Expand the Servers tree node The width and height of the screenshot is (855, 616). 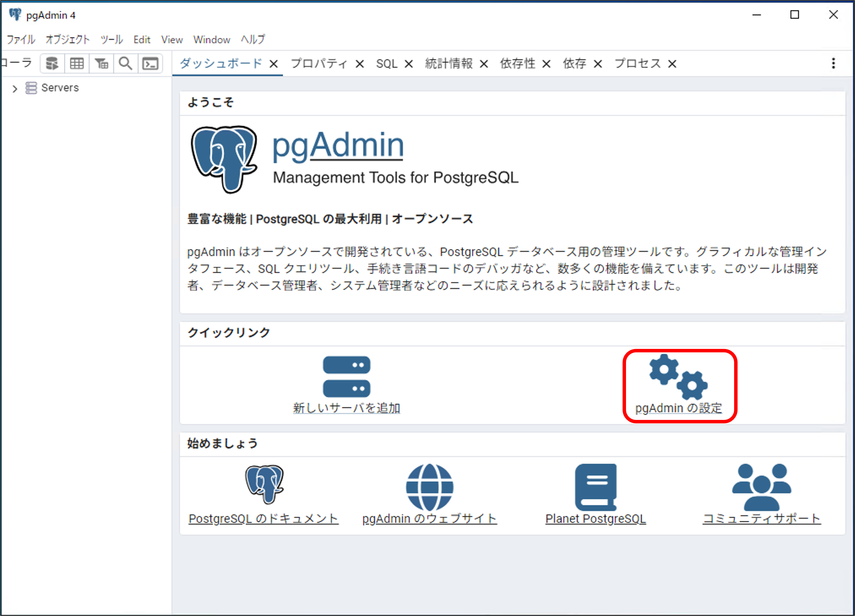click(x=15, y=89)
